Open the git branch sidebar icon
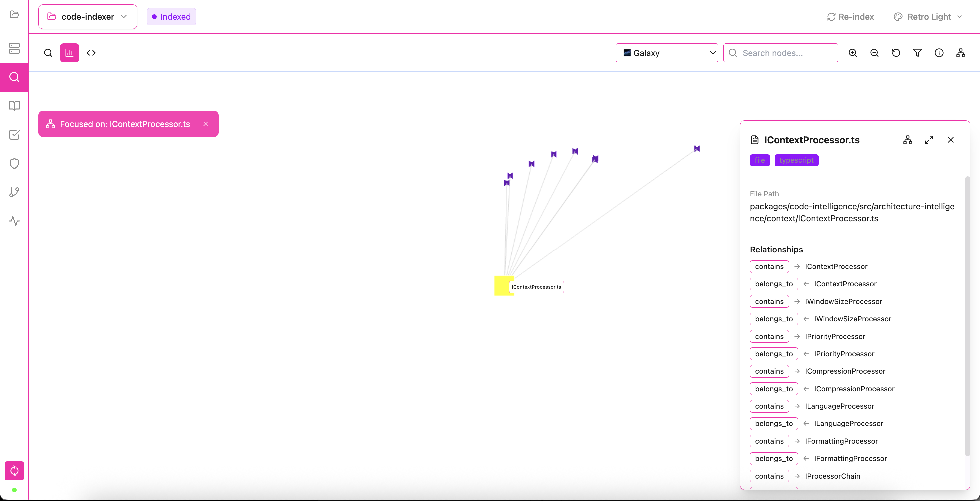 coord(14,192)
